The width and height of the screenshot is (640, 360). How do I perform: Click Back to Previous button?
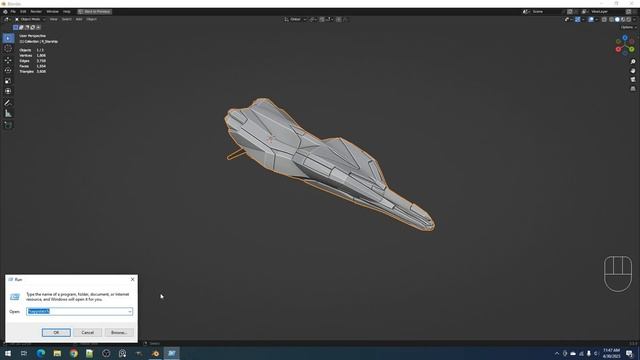[x=95, y=12]
